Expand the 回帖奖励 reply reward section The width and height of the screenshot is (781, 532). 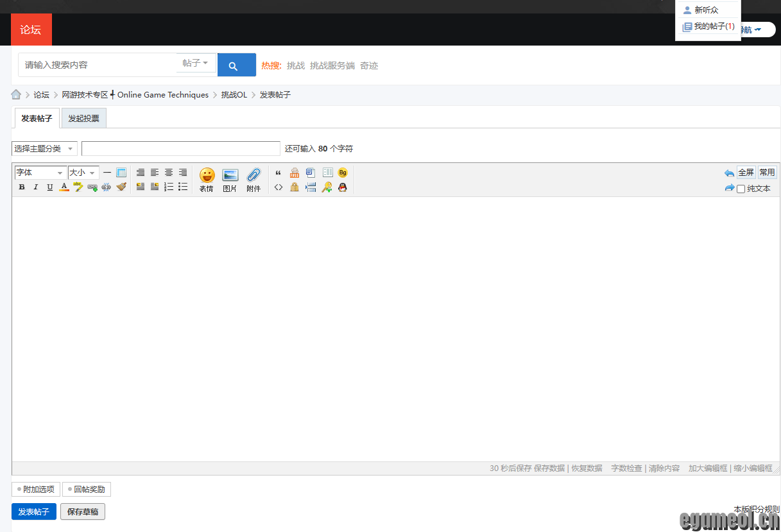[x=87, y=490]
